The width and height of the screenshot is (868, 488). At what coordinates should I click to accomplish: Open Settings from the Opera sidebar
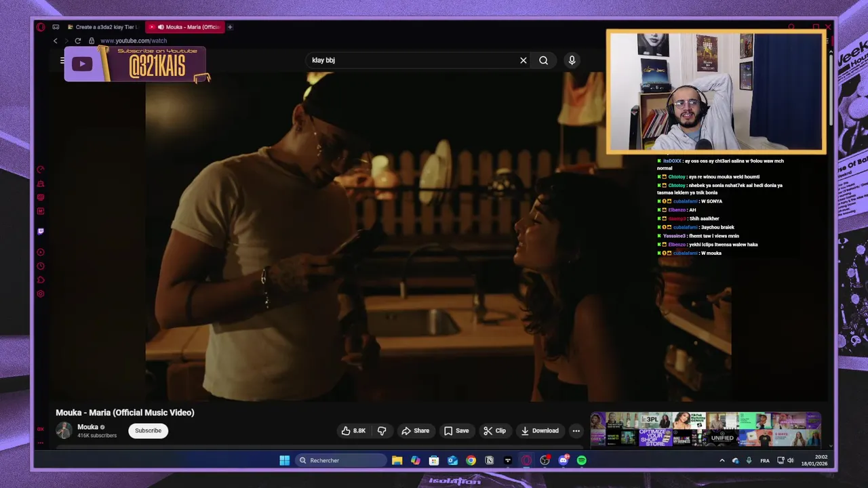point(41,293)
